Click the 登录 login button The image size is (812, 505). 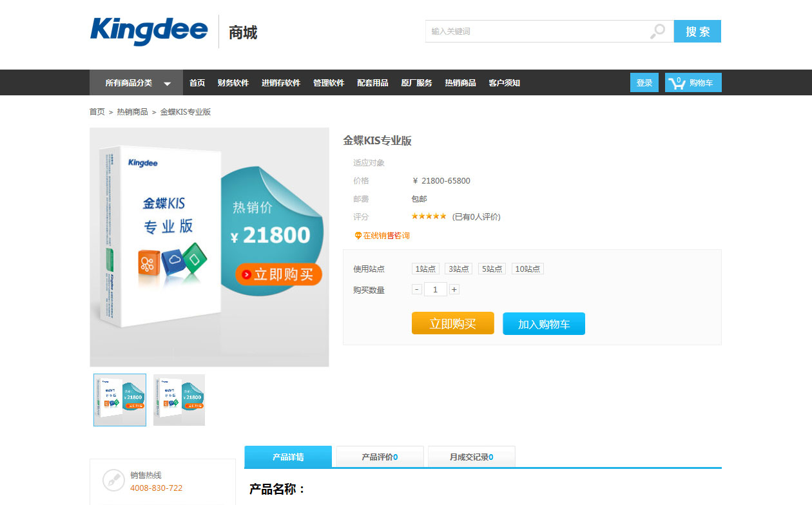tap(644, 82)
